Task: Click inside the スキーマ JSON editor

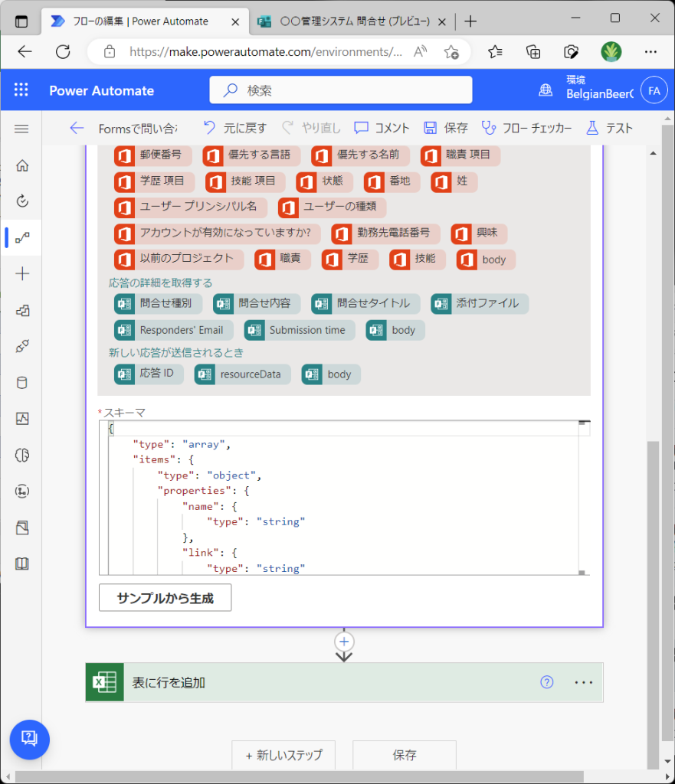Action: pos(344,498)
